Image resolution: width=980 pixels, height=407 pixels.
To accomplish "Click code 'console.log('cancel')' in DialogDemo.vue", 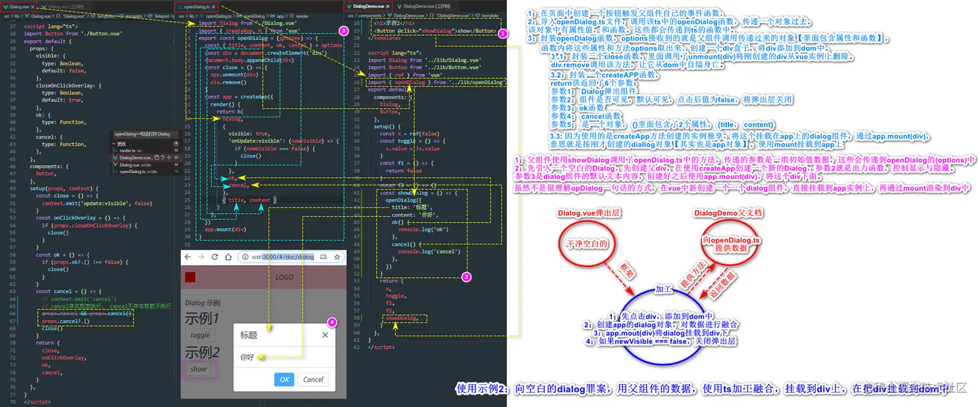I will [x=428, y=251].
